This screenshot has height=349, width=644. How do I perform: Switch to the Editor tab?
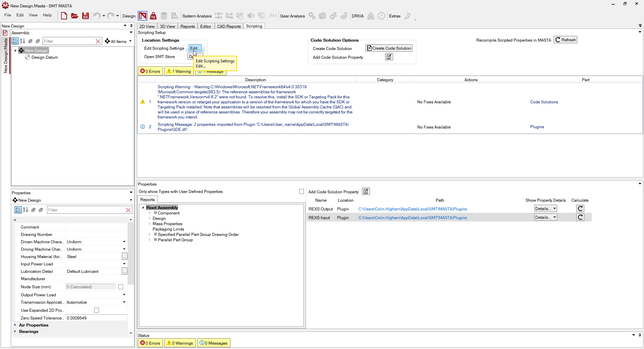tap(206, 26)
